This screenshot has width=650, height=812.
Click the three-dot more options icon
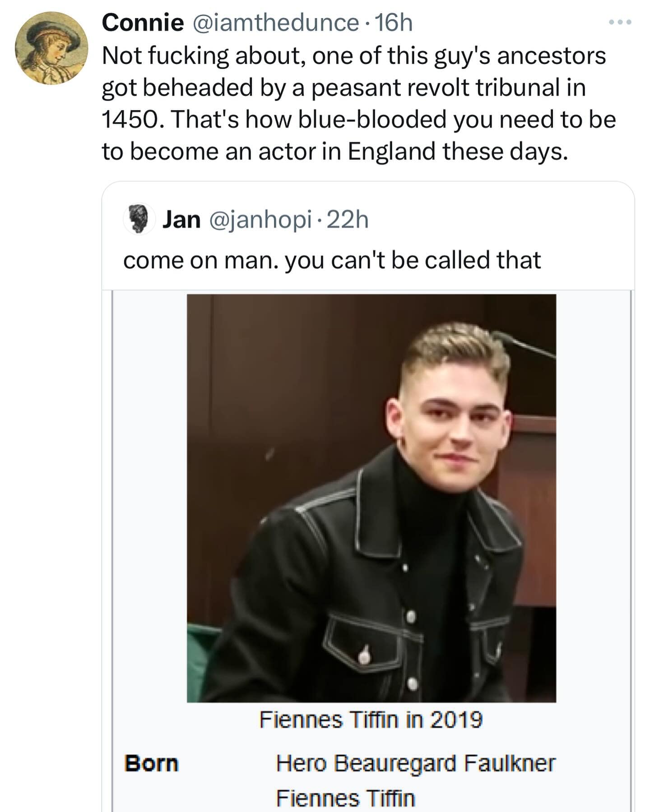tap(620, 22)
